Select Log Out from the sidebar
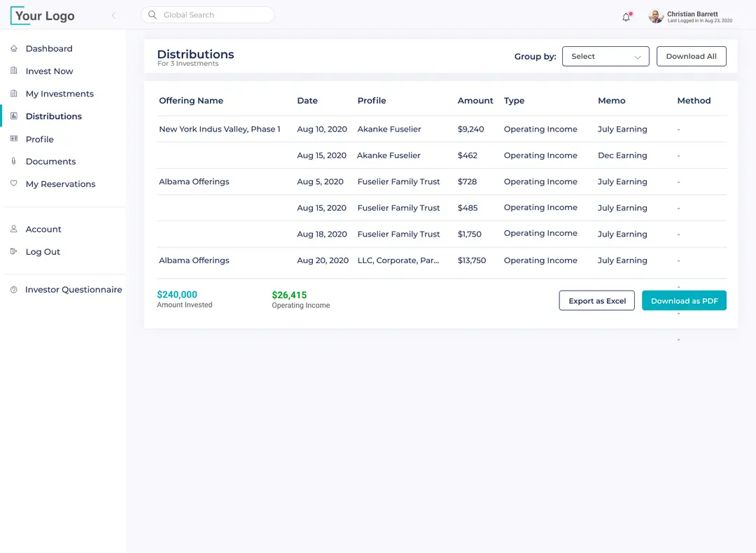This screenshot has height=553, width=756. (x=42, y=251)
